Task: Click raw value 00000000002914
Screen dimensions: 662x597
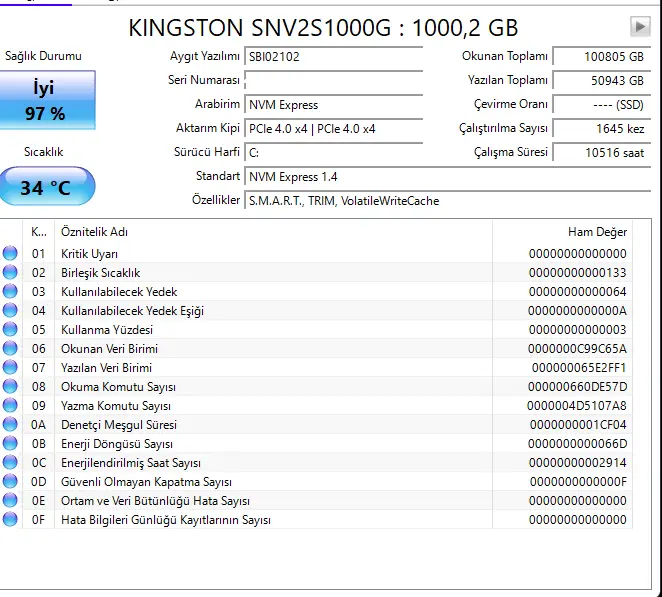Action: coord(578,463)
